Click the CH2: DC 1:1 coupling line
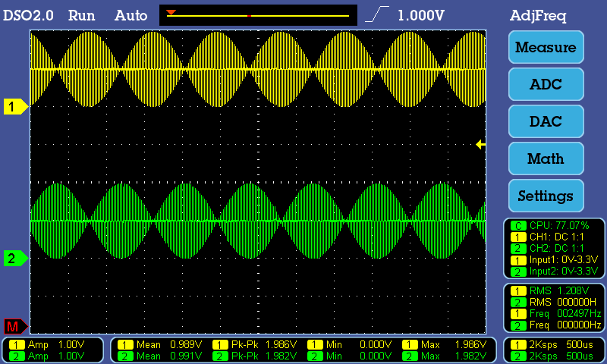 tap(547, 248)
